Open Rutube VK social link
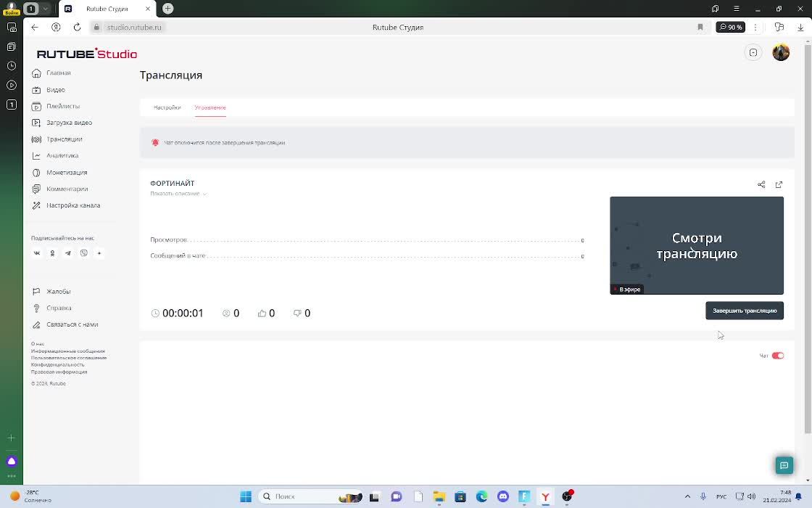812x508 pixels. point(37,253)
